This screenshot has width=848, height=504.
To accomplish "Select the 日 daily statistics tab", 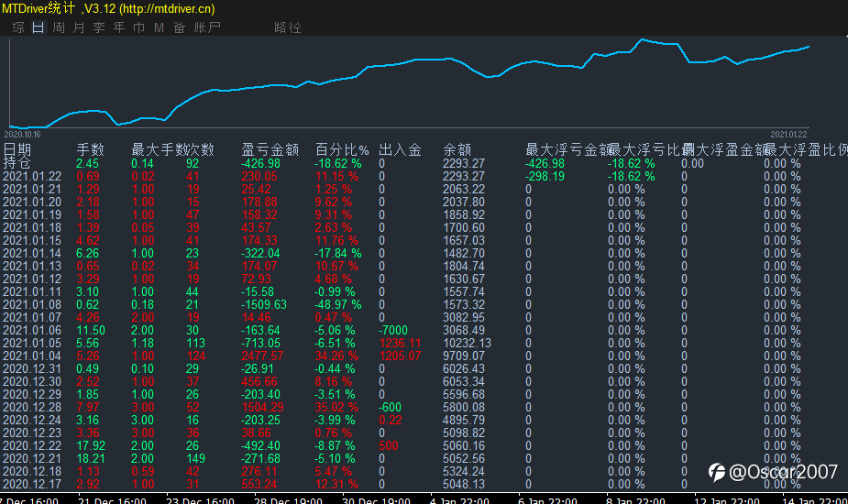I will (39, 27).
